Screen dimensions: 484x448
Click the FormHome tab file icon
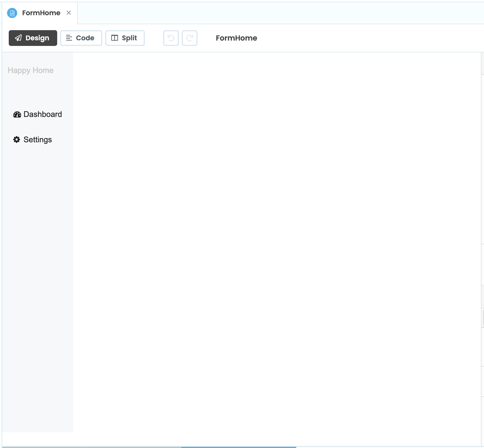pos(12,13)
